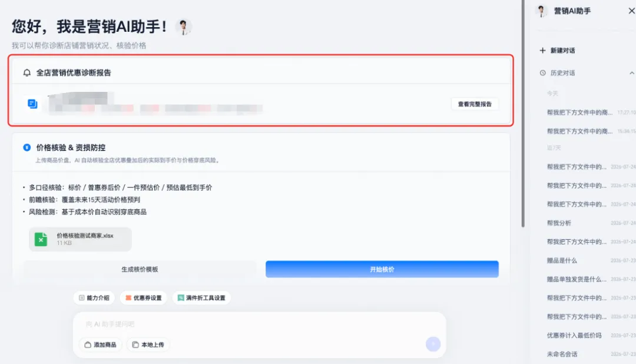Click 生成核价模板 button
Viewport: 636px width, 364px height.
140,269
